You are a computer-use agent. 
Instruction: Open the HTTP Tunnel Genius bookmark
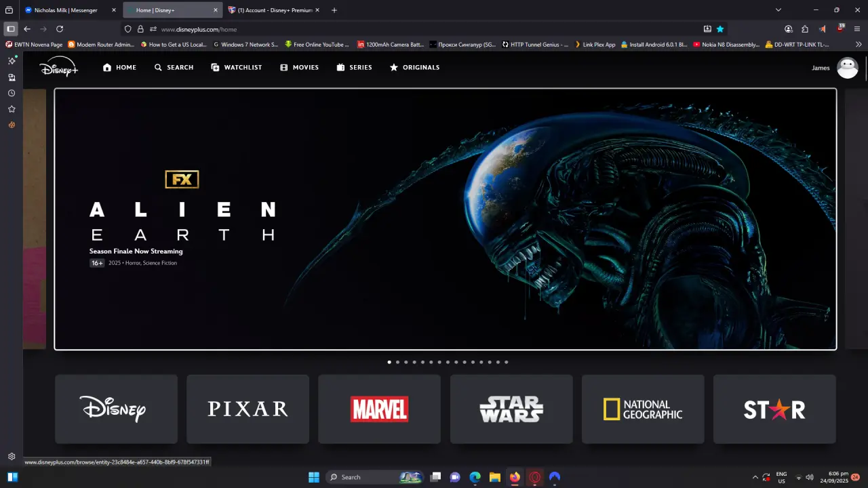click(535, 45)
